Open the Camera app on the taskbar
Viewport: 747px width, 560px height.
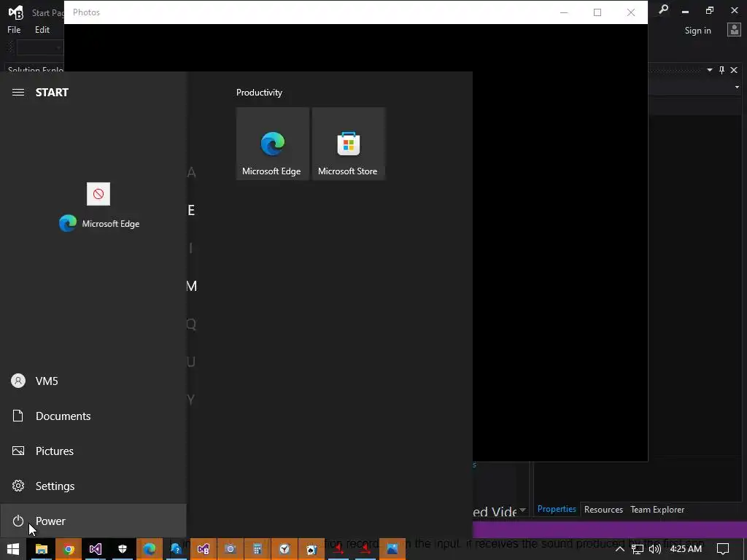pyautogui.click(x=230, y=549)
